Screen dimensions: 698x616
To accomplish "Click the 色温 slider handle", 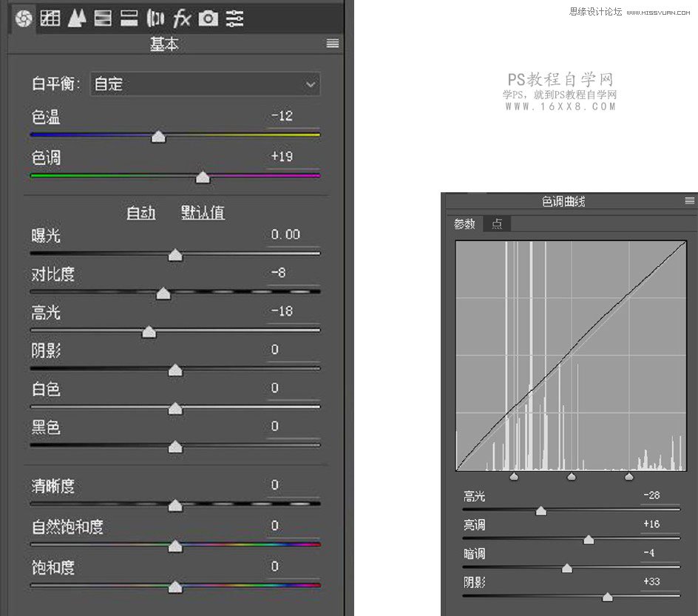I will click(x=158, y=137).
